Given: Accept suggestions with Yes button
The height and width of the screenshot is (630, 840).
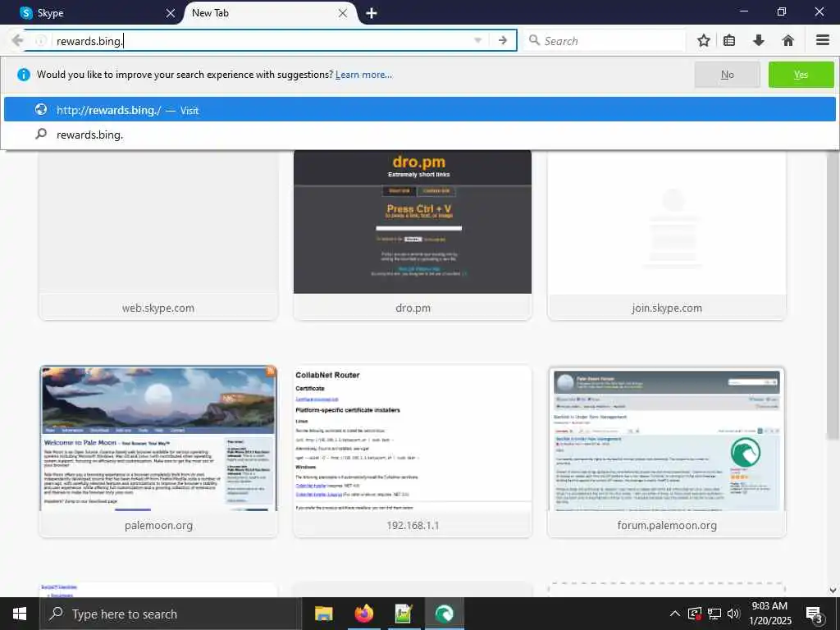Looking at the screenshot, I should pos(801,75).
